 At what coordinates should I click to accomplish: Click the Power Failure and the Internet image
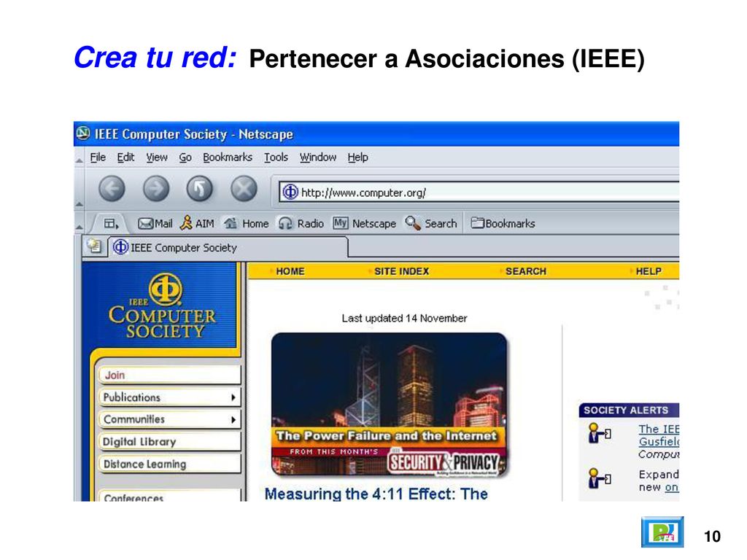[389, 404]
